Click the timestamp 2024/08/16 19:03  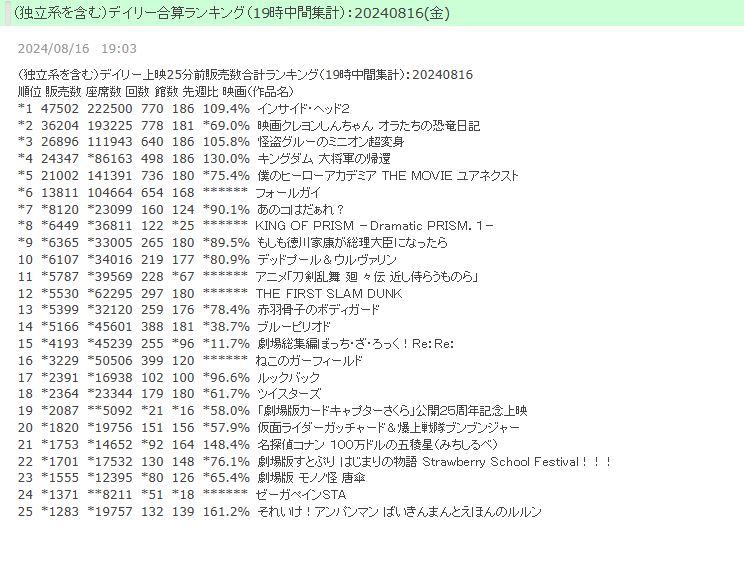coord(77,48)
